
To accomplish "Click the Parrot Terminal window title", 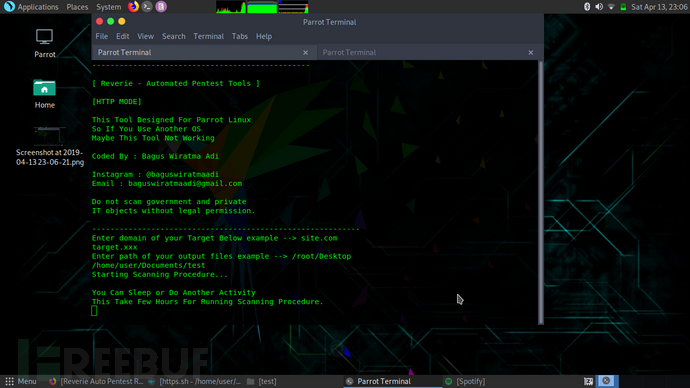I will coord(329,22).
